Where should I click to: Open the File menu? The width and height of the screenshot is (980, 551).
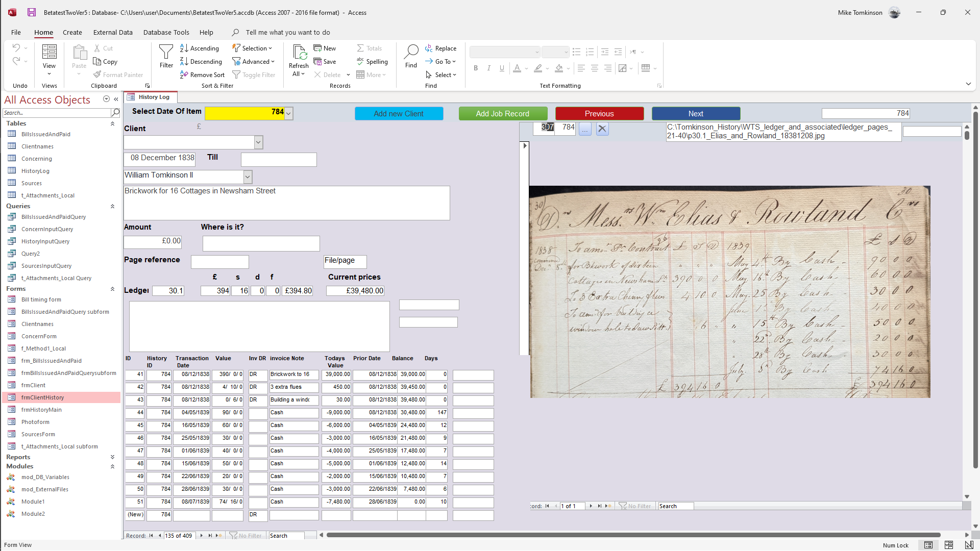[x=16, y=32]
